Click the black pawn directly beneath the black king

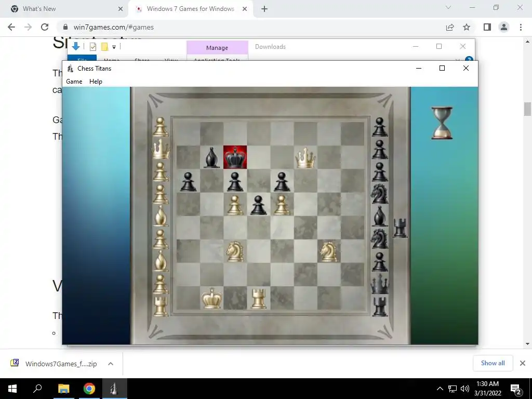tap(235, 182)
